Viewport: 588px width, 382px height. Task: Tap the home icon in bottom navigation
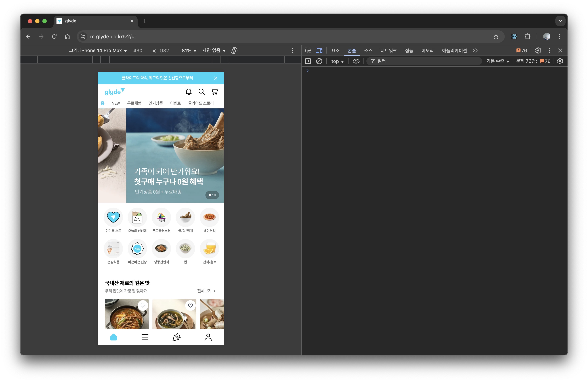click(113, 337)
